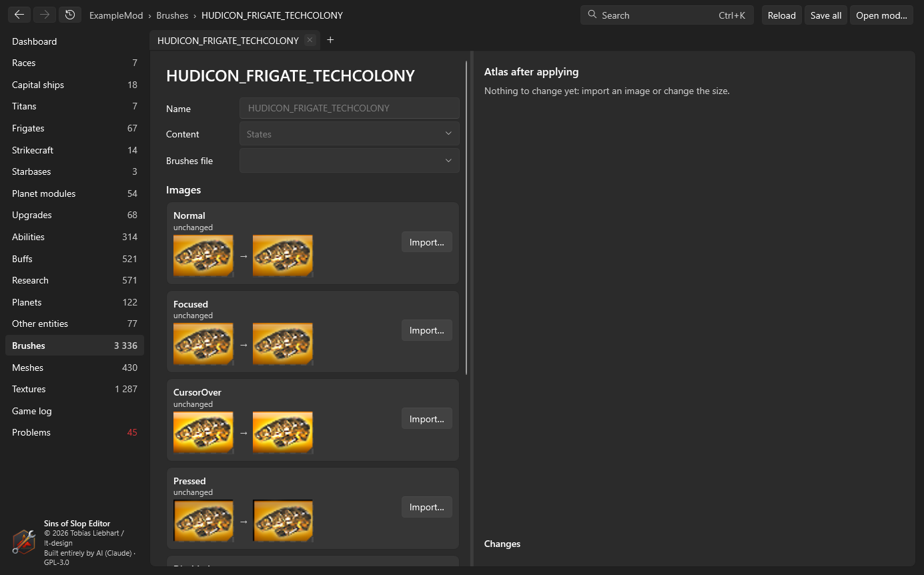924x575 pixels.
Task: Click the Search field
Action: tap(667, 15)
